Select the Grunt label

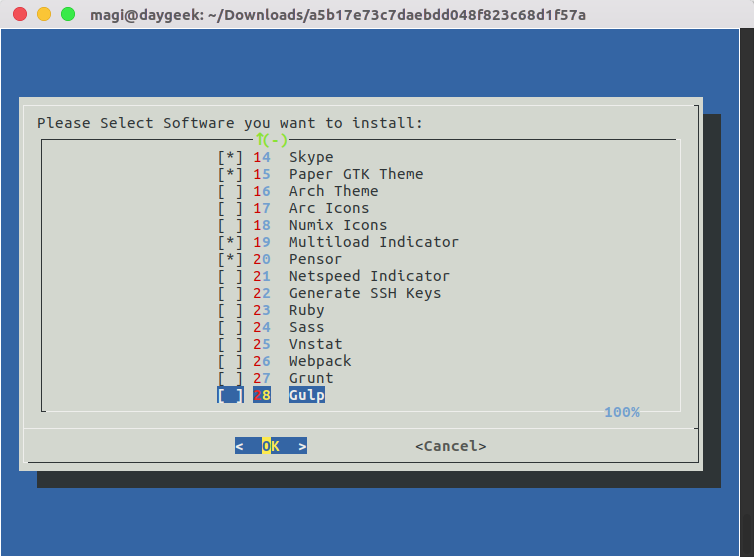(311, 379)
